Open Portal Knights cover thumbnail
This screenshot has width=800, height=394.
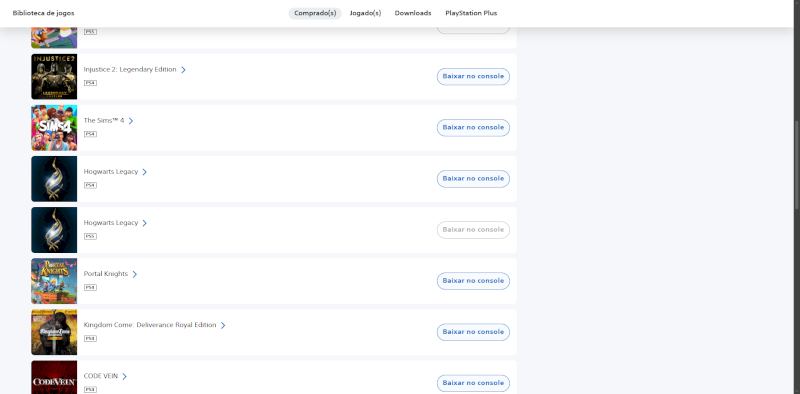pyautogui.click(x=54, y=281)
